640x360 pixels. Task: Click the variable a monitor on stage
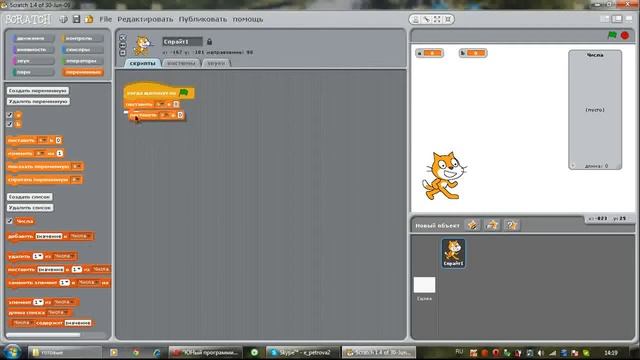pyautogui.click(x=429, y=53)
